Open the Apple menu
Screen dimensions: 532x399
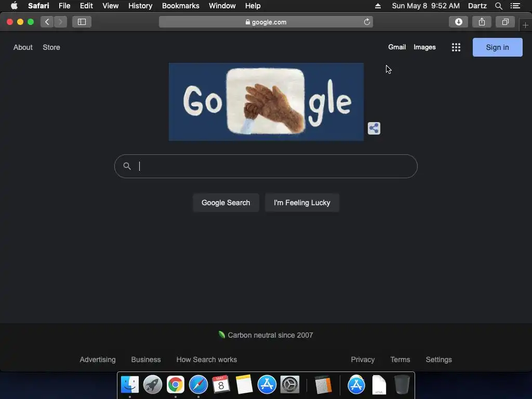point(14,6)
